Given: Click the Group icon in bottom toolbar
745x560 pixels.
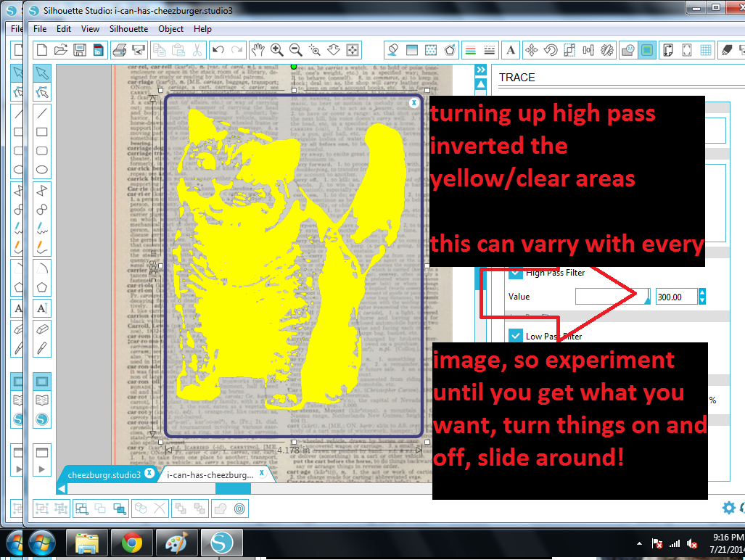Looking at the screenshot, I should pyautogui.click(x=42, y=508).
